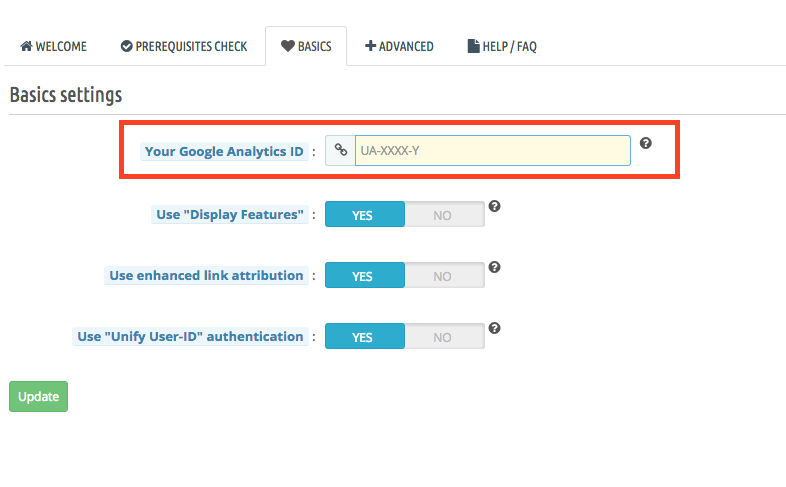The image size is (786, 487).
Task: Click the document icon on Help / FAQ
Action: coord(473,46)
